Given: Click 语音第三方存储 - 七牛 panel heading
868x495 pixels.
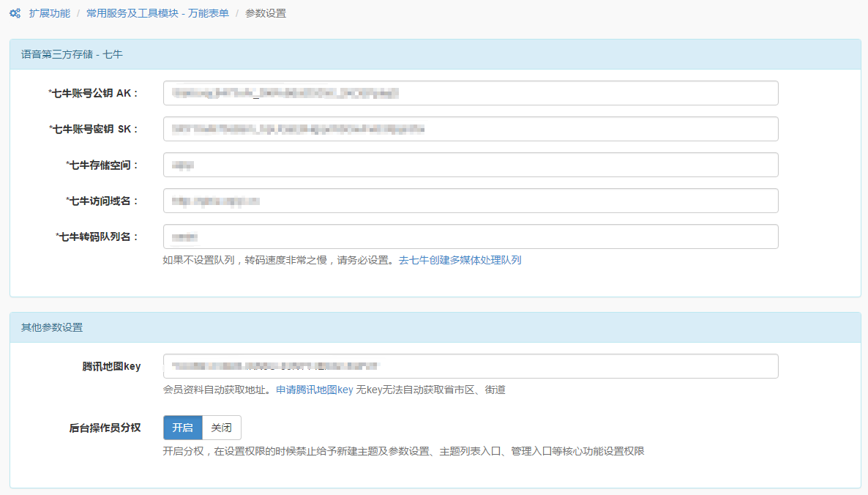Looking at the screenshot, I should [x=72, y=54].
